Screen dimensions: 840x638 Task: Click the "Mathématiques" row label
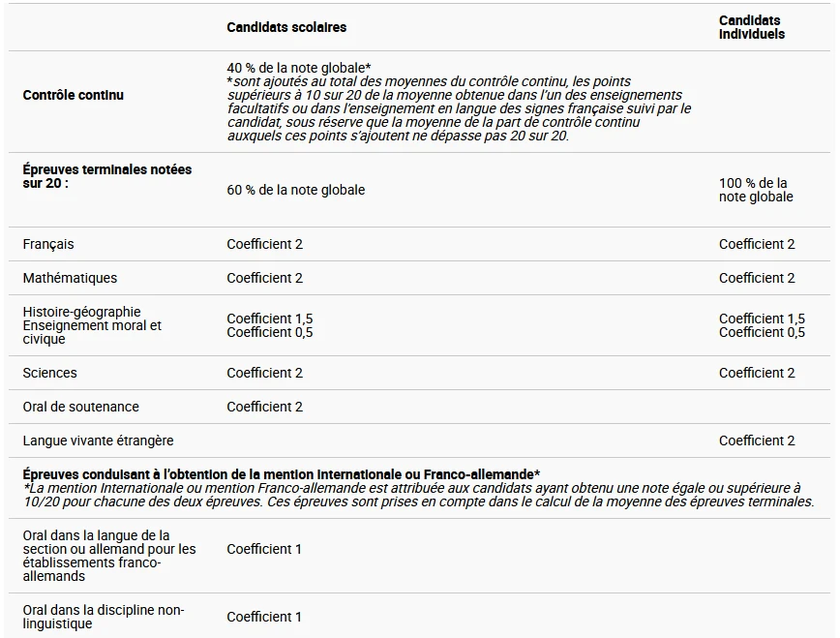click(x=70, y=278)
